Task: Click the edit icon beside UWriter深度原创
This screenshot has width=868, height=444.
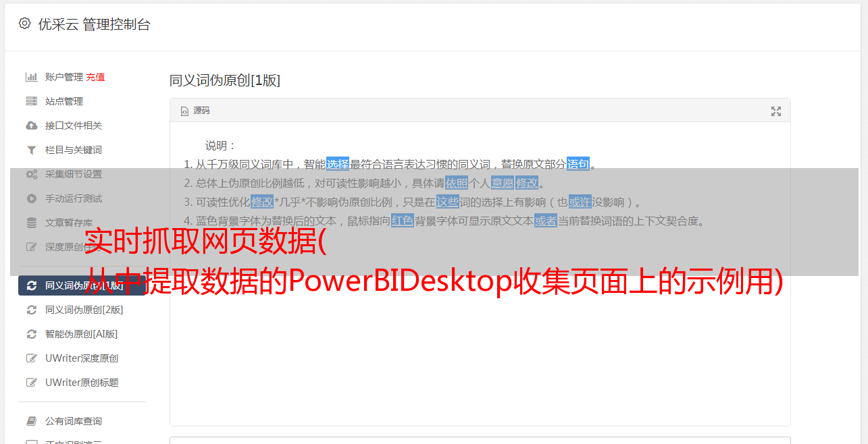Action: tap(31, 358)
